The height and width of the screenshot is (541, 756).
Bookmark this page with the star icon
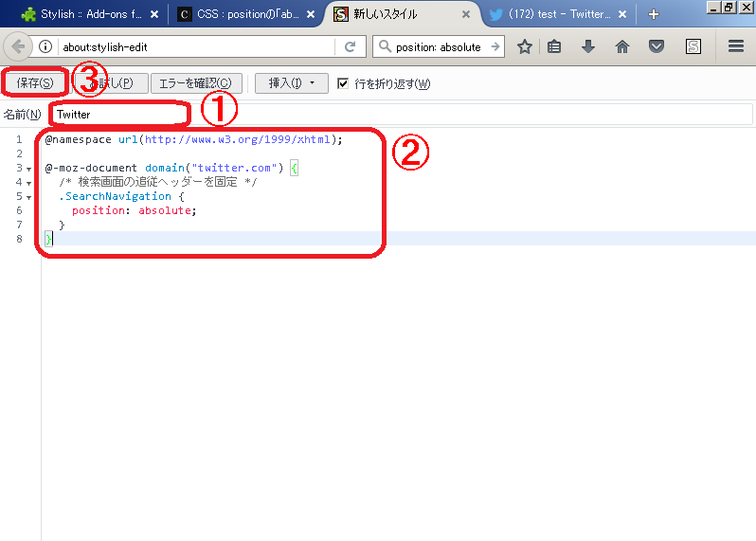[525, 46]
